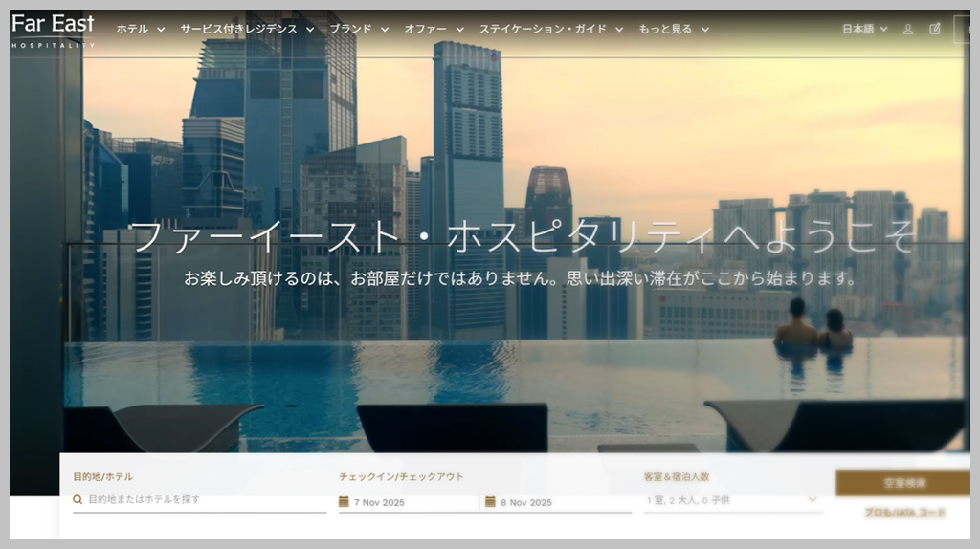Click the プロモ/IATA コード link
This screenshot has width=980, height=549.
coord(904,513)
